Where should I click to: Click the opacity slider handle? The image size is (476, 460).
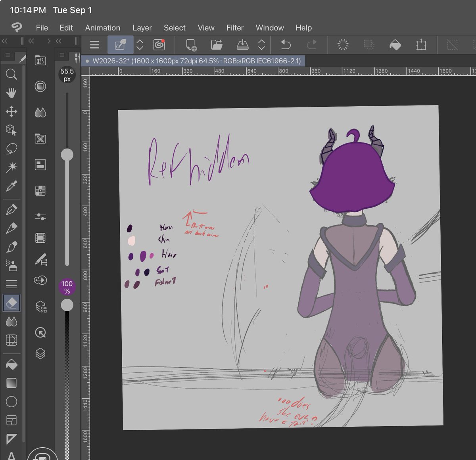(67, 305)
